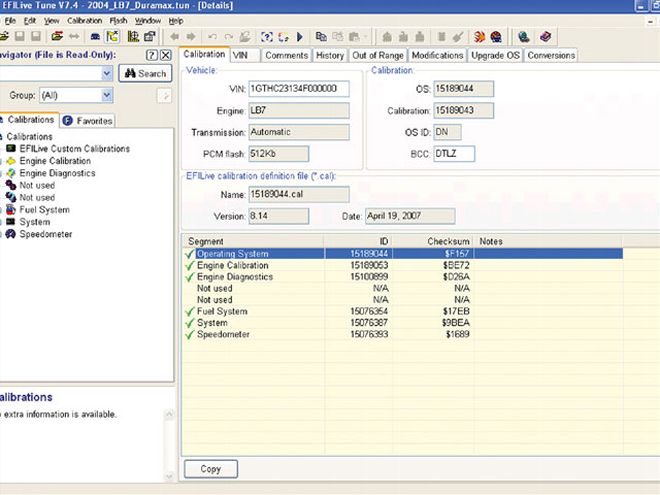Switch to the Conversions tab
Screen dimensions: 660x495
click(551, 56)
